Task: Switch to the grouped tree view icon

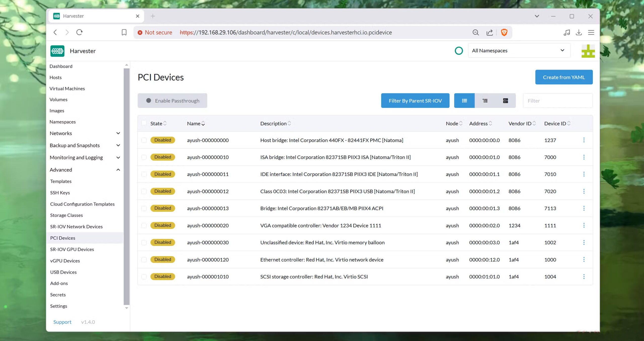Action: (x=485, y=101)
